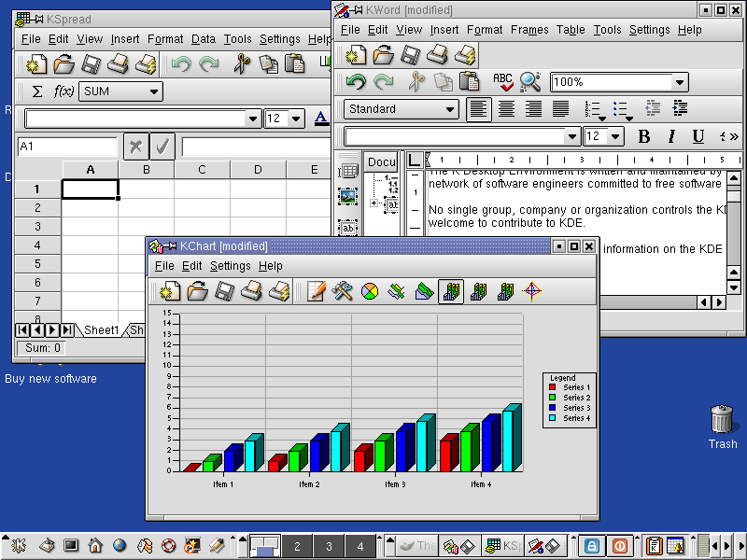Image resolution: width=747 pixels, height=560 pixels.
Task: Click cancel X button beside KSpread cell box
Action: (x=135, y=147)
